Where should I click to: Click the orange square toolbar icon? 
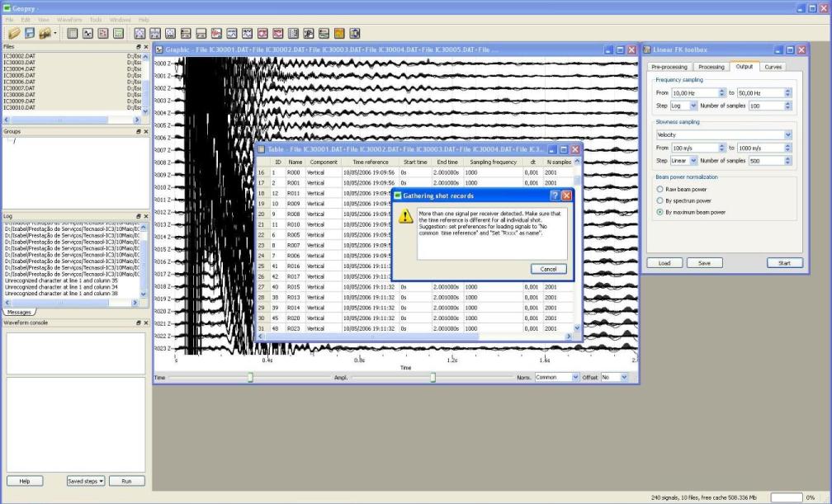click(339, 33)
